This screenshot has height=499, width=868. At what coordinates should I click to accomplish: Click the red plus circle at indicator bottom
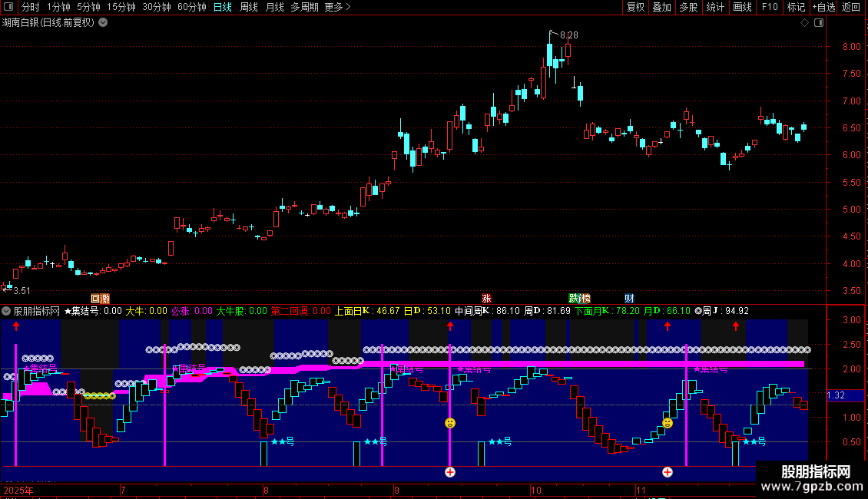450,472
